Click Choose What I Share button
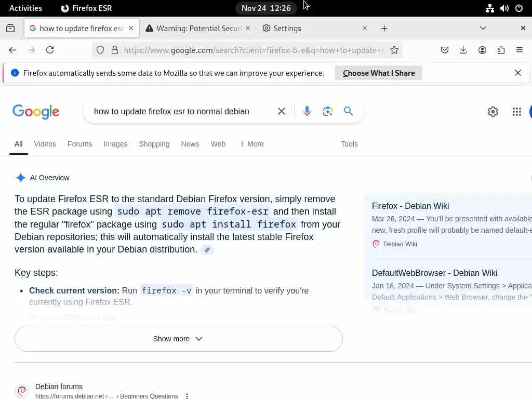Screen dimensions: 532x399 [378, 73]
